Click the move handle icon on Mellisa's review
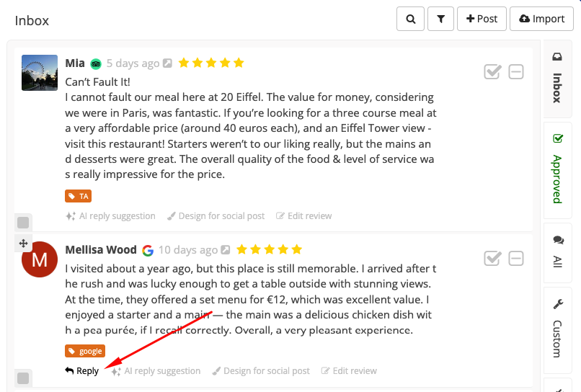Viewport: 581px width, 392px height. (23, 244)
